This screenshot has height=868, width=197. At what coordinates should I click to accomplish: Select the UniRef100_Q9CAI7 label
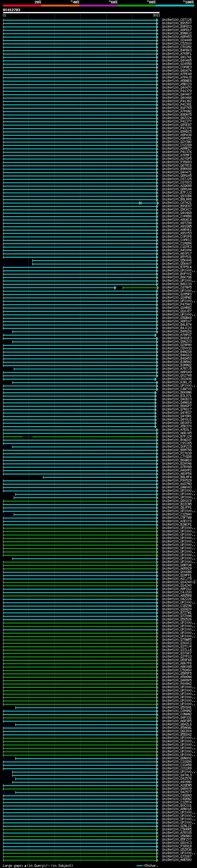pos(177,210)
